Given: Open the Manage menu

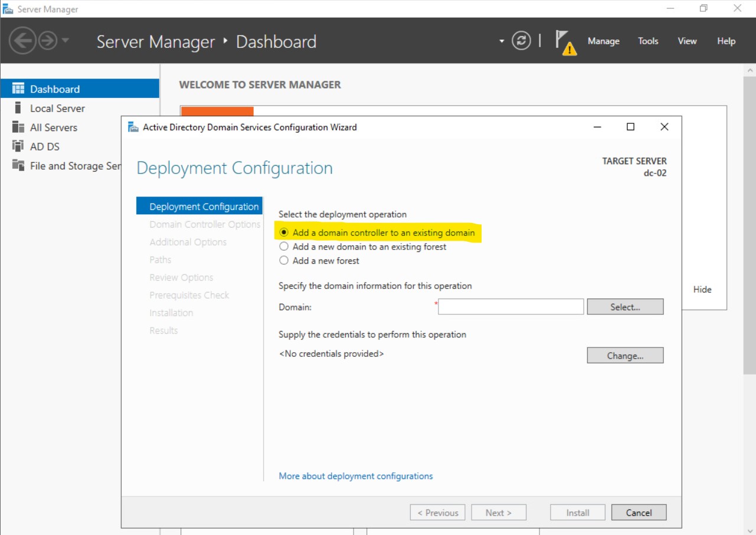Looking at the screenshot, I should coord(603,41).
